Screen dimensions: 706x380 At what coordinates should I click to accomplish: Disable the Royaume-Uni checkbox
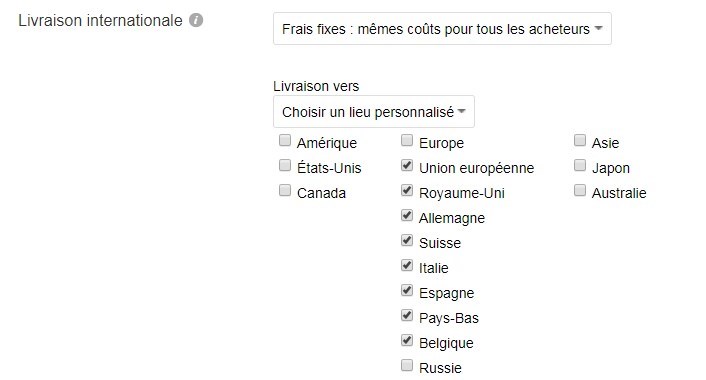[x=407, y=190]
